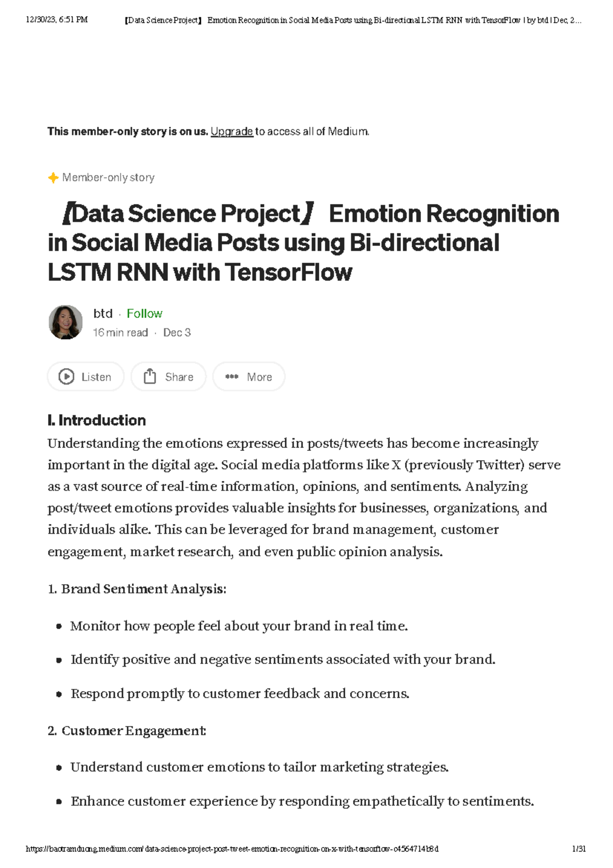The height and width of the screenshot is (868, 613).
Task: Click the Listen play icon
Action: [67, 377]
